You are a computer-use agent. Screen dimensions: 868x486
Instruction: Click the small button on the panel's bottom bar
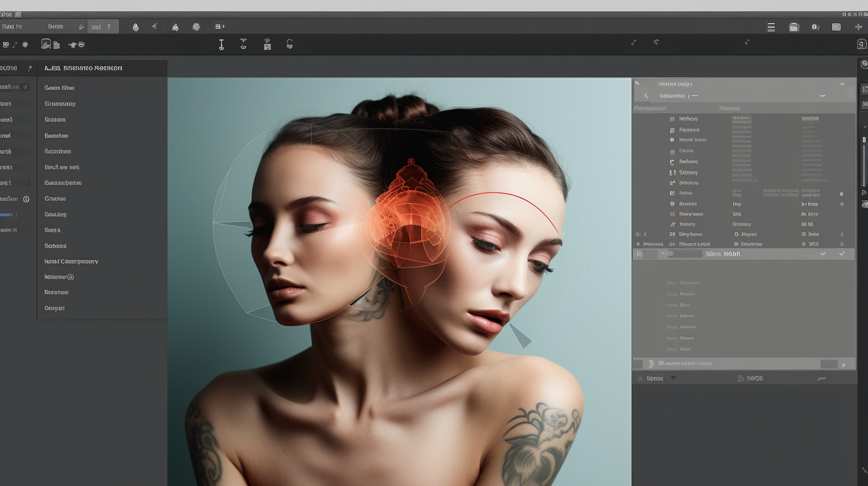(829, 364)
